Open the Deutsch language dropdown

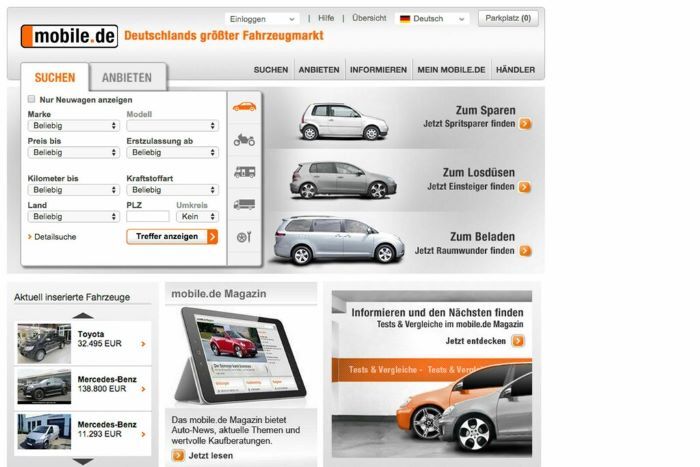coord(432,19)
